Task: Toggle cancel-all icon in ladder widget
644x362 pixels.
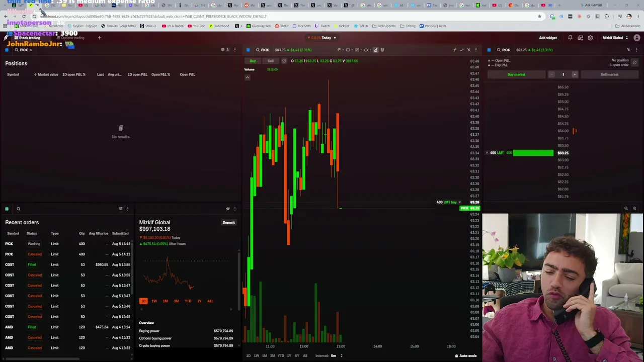Action: tap(635, 63)
